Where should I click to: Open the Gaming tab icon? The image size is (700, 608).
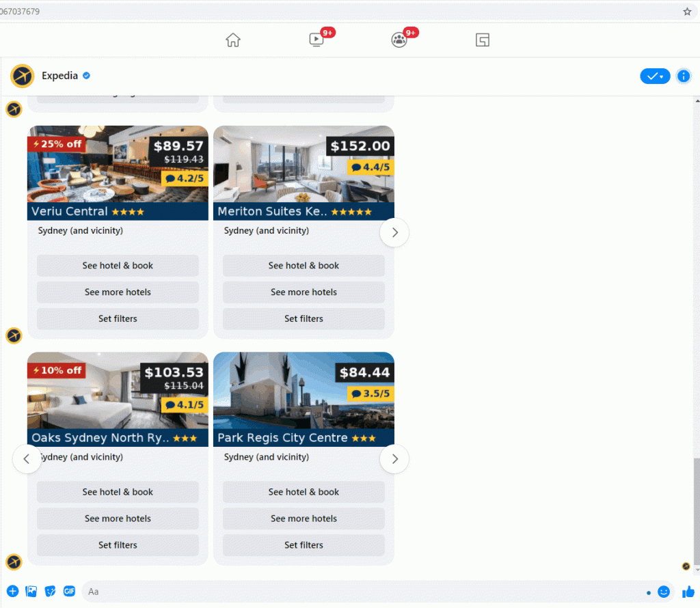[482, 40]
